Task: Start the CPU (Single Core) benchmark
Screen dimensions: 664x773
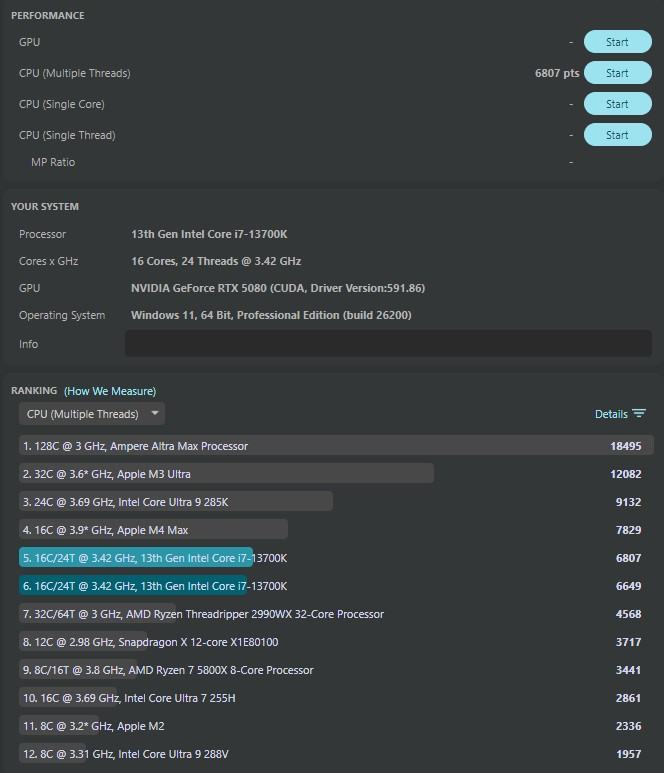Action: tap(618, 104)
